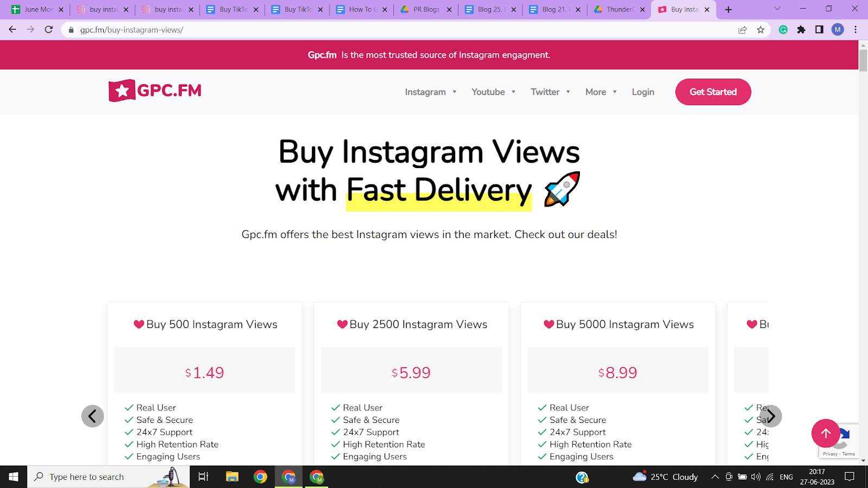
Task: Go to previous pricing card with left arrow
Action: [x=93, y=416]
